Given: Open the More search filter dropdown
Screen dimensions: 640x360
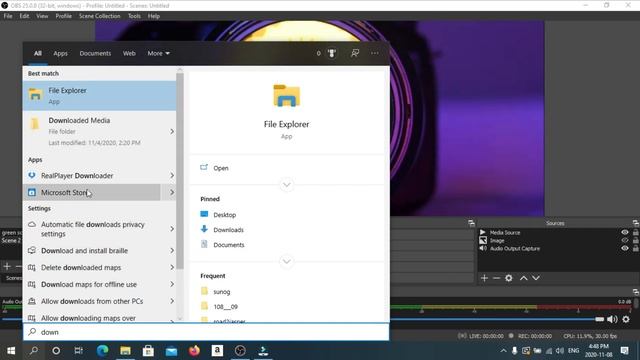Looking at the screenshot, I should (x=159, y=53).
